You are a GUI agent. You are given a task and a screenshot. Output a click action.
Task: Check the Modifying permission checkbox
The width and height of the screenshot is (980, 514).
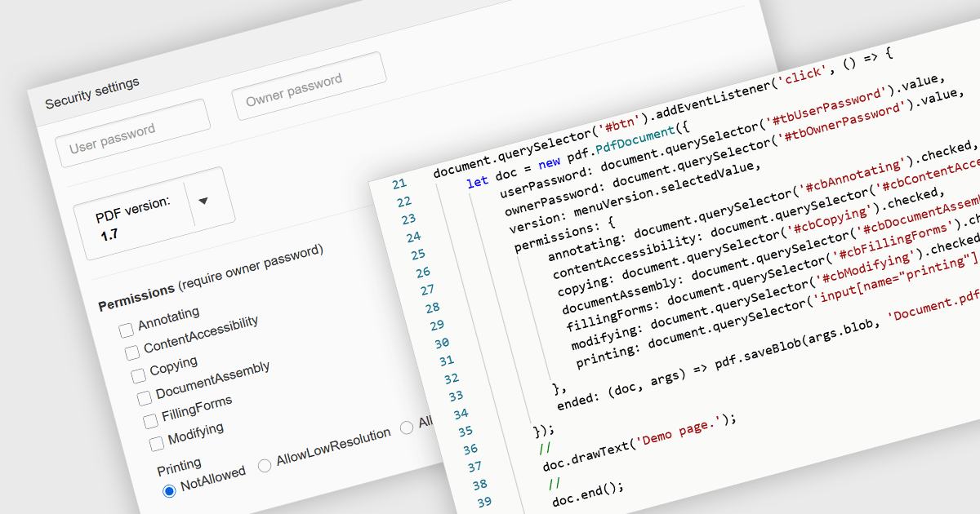pos(157,444)
